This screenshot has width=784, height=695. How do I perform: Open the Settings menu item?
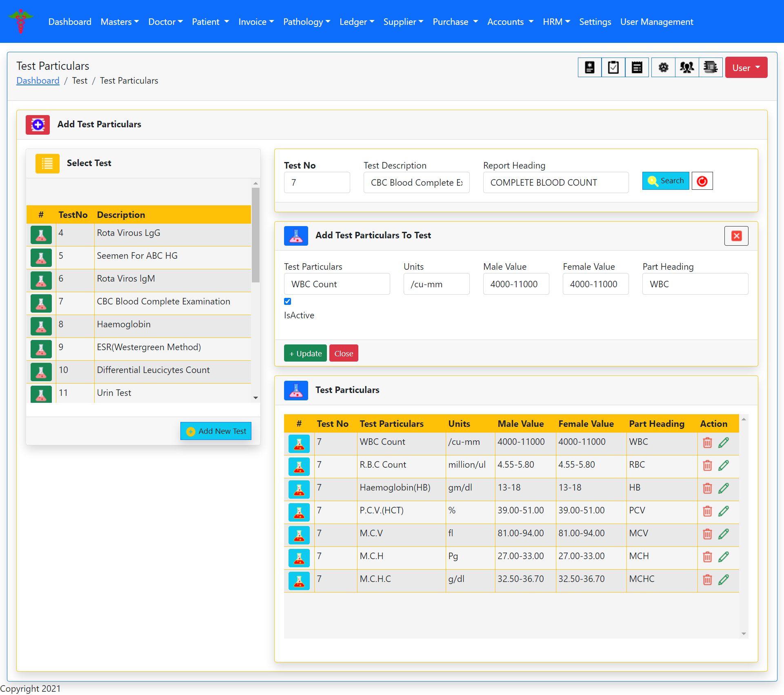coord(595,22)
